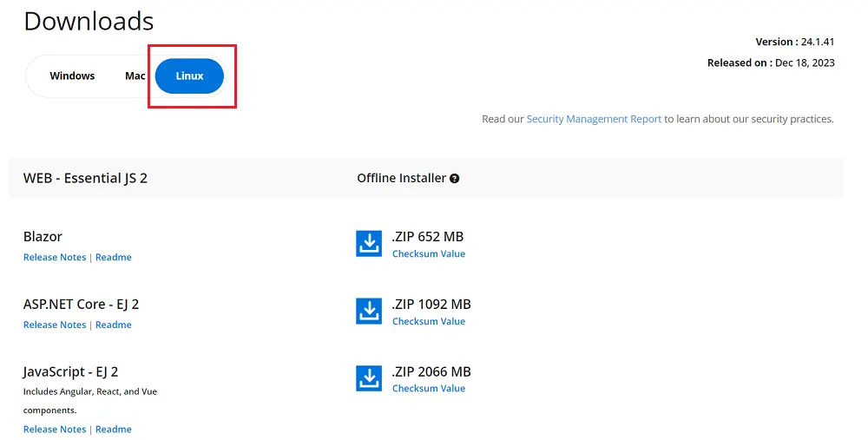View Checksum Value for 1092 MB ZIP
Screen dimensions: 868x440
[429, 322]
